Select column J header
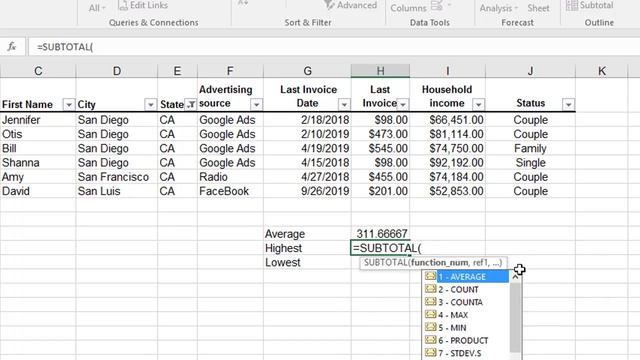 pyautogui.click(x=531, y=71)
